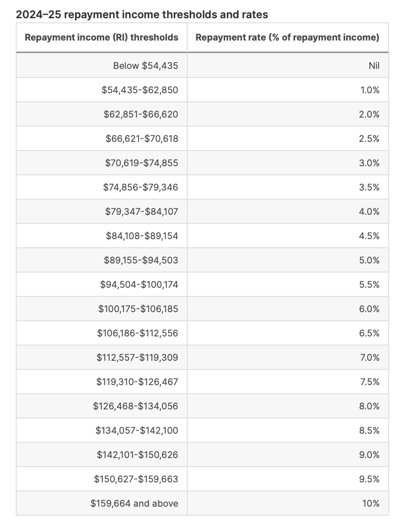Select the '$159,664 and above' threshold cell
This screenshot has width=417, height=532.
102,503
